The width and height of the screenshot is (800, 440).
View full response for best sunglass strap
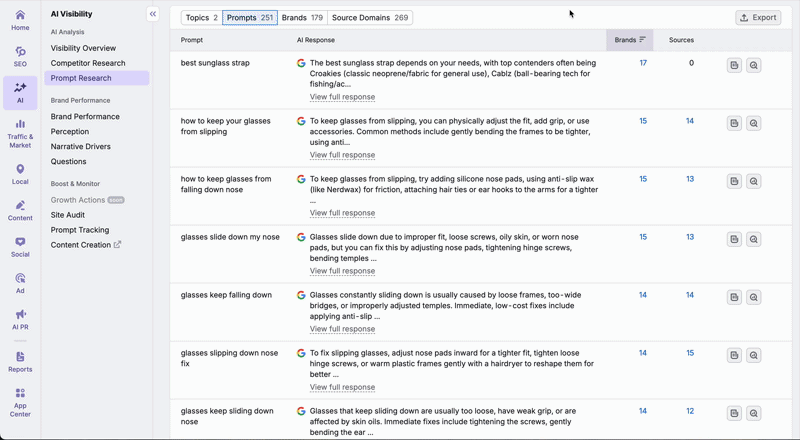(342, 97)
